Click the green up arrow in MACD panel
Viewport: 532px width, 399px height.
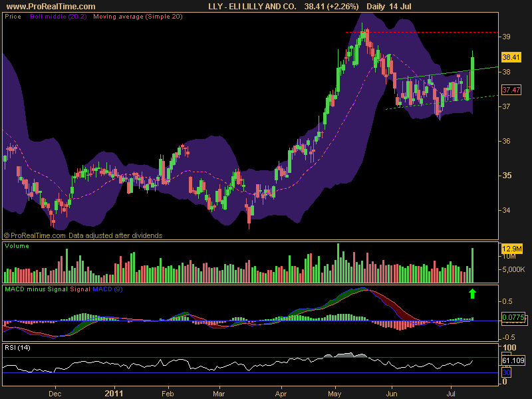(x=472, y=293)
